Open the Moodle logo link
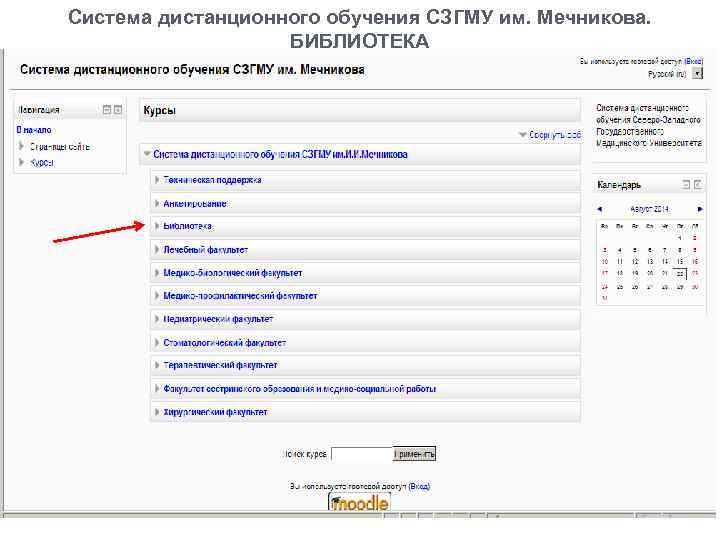The image size is (720, 540). point(360,502)
